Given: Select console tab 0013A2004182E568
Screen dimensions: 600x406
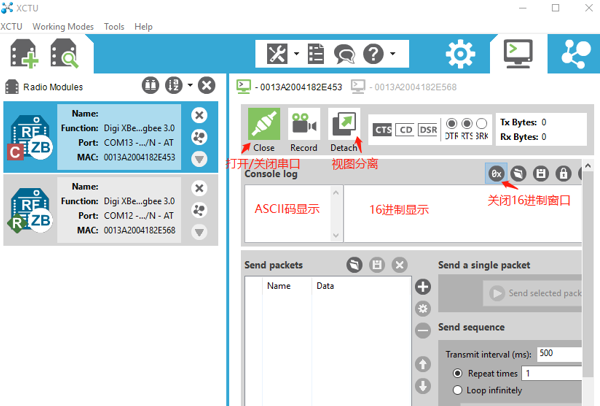Looking at the screenshot, I should click(x=404, y=87).
